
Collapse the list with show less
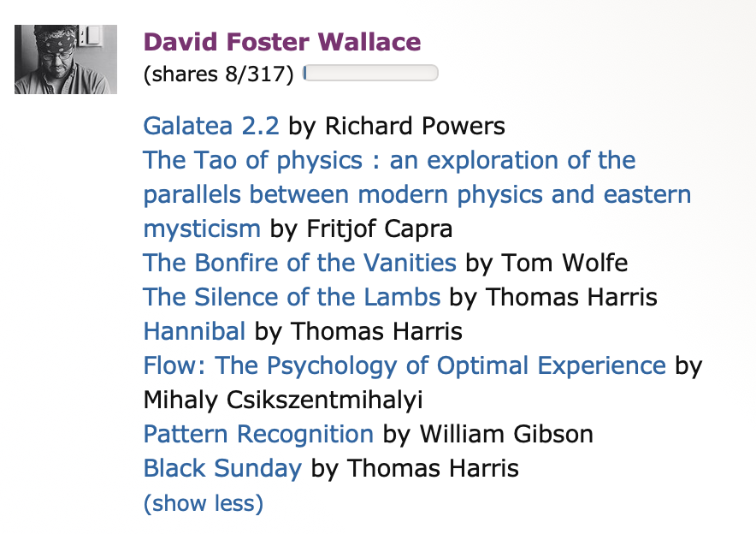point(204,503)
